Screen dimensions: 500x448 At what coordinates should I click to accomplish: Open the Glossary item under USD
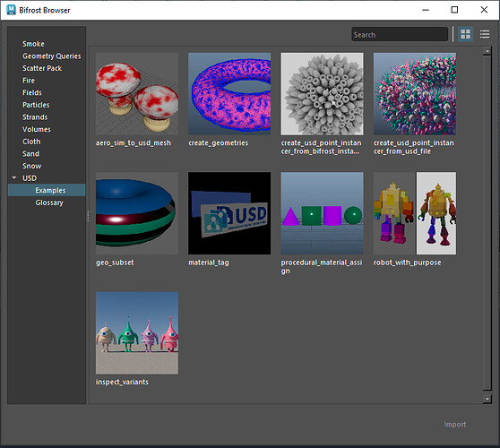(49, 202)
